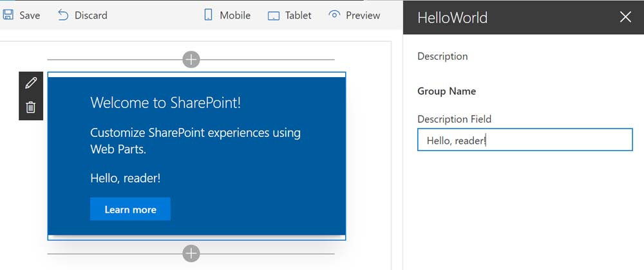Click the HelloWorld pane title
This screenshot has width=644, height=270.
coord(452,17)
